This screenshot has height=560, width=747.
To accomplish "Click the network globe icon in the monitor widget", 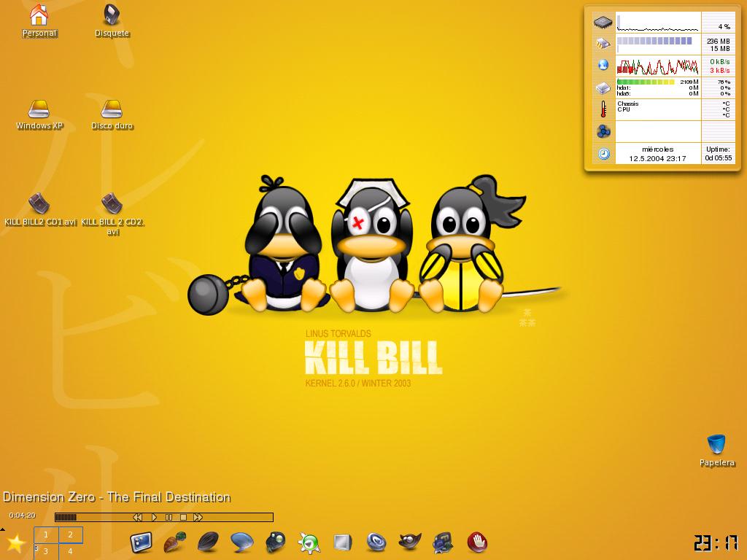I will click(603, 65).
